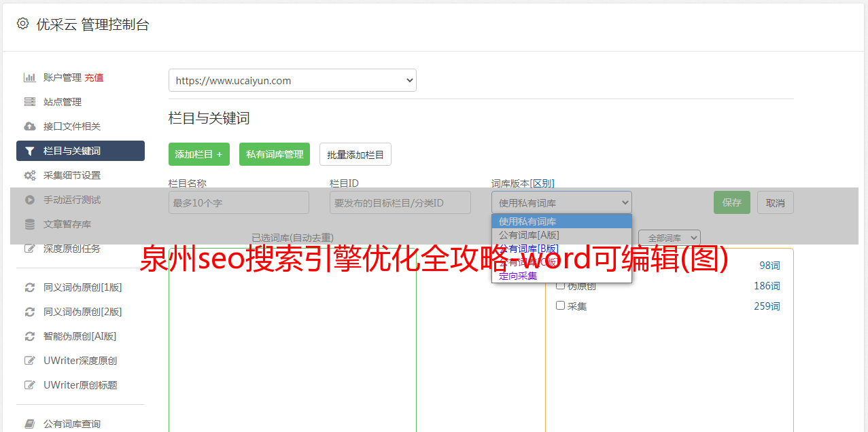The height and width of the screenshot is (432, 868).
Task: Click the server icon for 站点管理
Action: (x=30, y=102)
